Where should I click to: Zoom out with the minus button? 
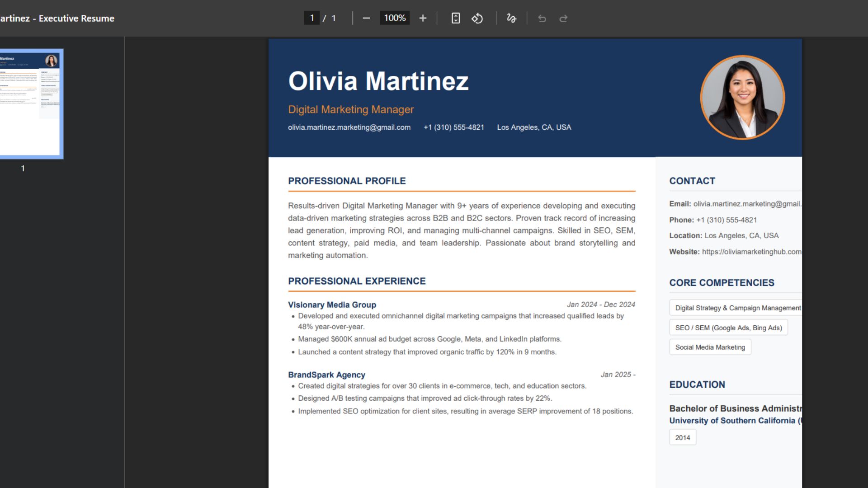coord(366,18)
